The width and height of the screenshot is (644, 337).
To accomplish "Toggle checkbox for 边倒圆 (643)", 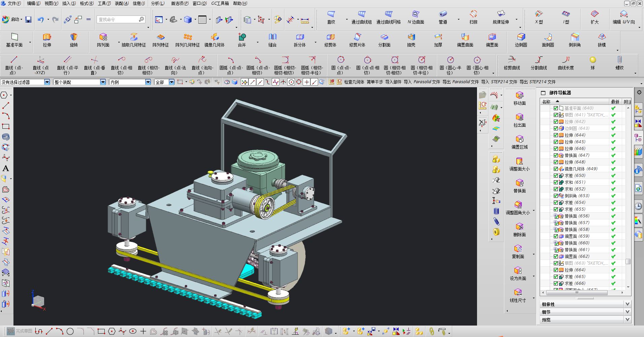I will tap(556, 128).
